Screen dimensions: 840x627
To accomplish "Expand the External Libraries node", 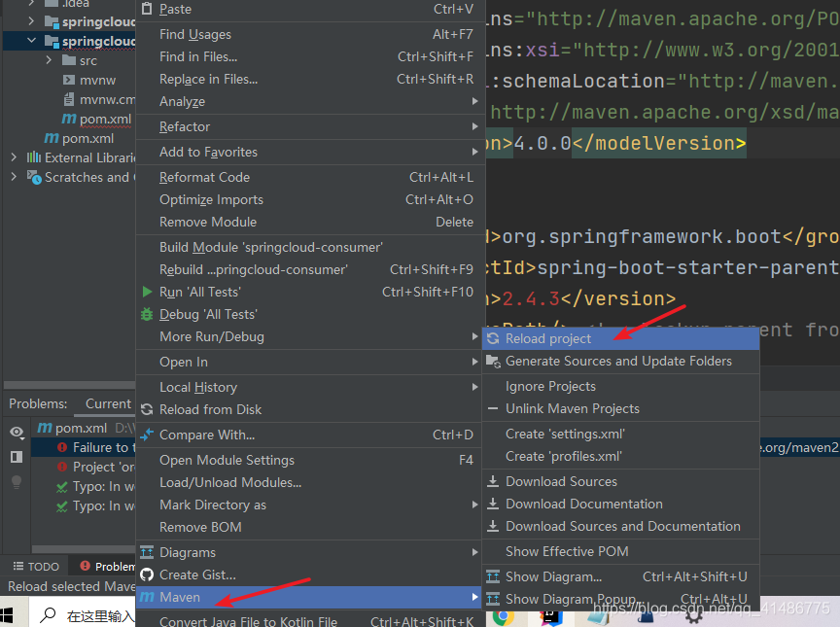I will (x=14, y=157).
